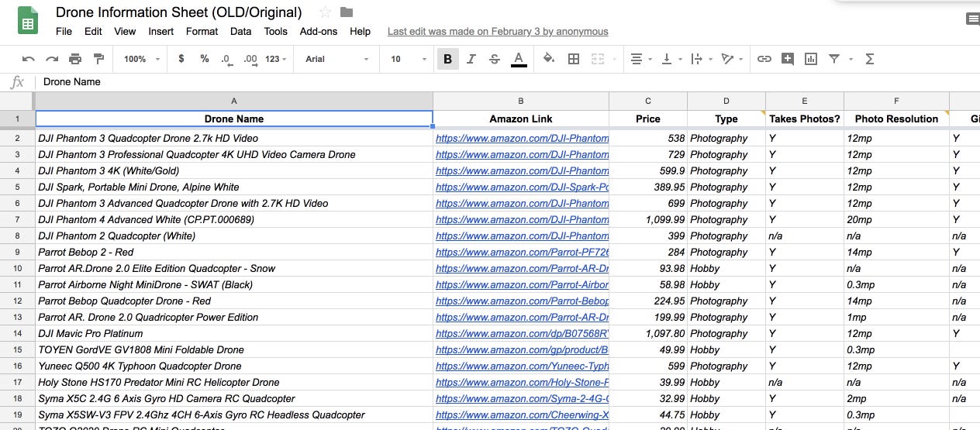Click the move to folder icon

pyautogui.click(x=347, y=12)
